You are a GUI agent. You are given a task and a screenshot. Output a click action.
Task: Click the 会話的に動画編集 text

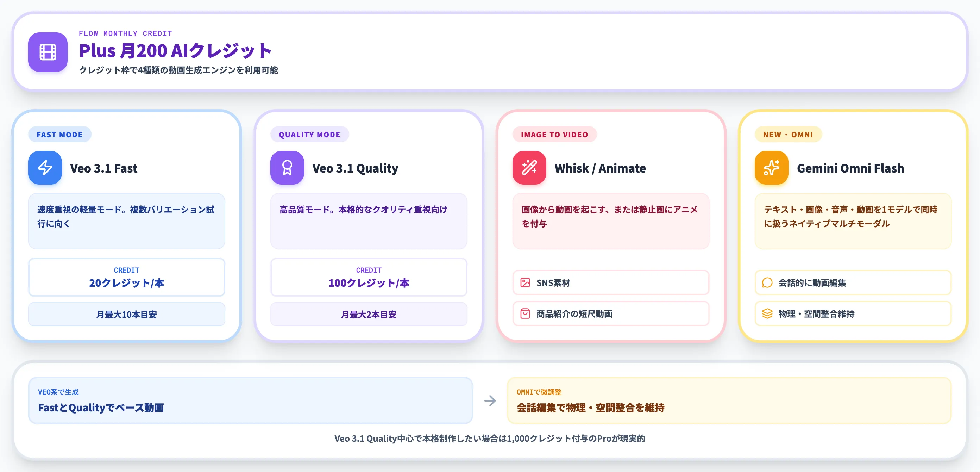812,283
